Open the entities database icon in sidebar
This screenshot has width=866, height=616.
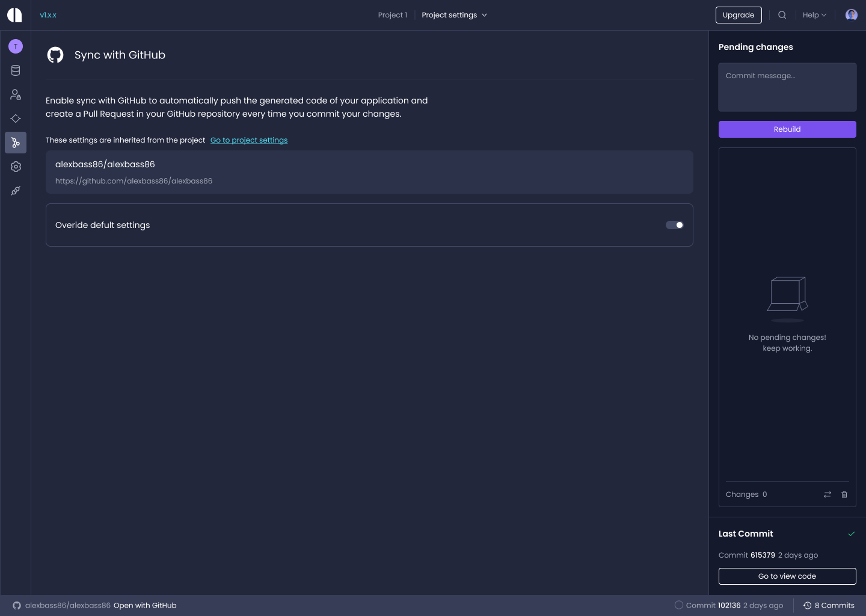point(16,70)
